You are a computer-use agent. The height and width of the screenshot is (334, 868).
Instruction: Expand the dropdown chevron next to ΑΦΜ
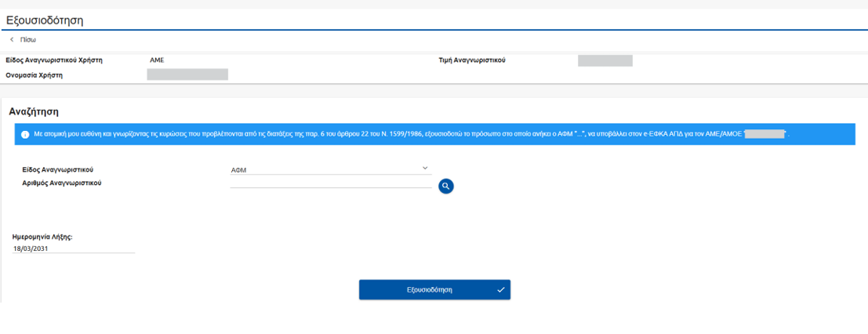425,168
